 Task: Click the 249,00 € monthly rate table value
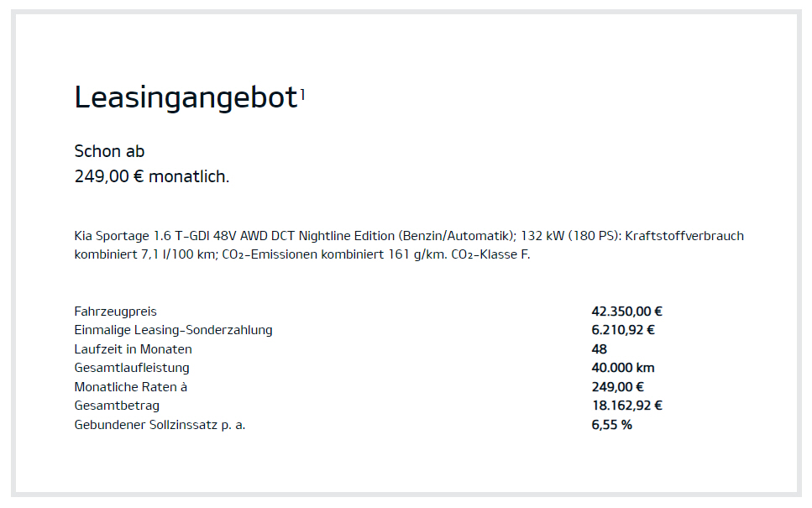(x=617, y=387)
